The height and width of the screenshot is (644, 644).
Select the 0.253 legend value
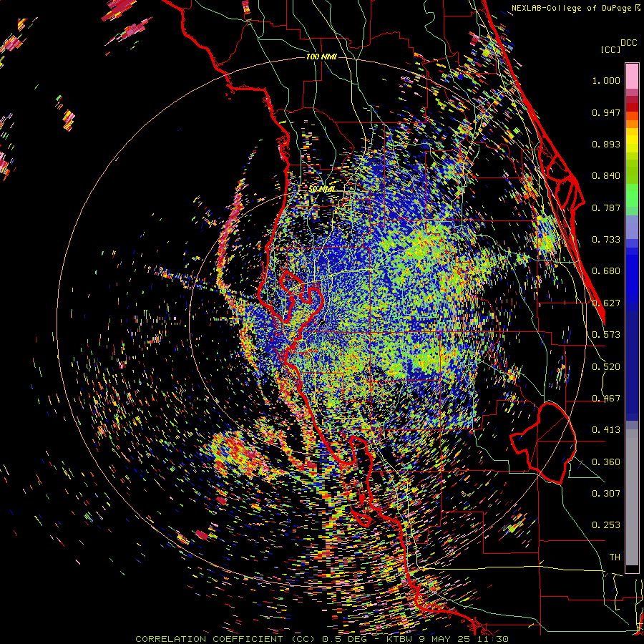point(606,525)
